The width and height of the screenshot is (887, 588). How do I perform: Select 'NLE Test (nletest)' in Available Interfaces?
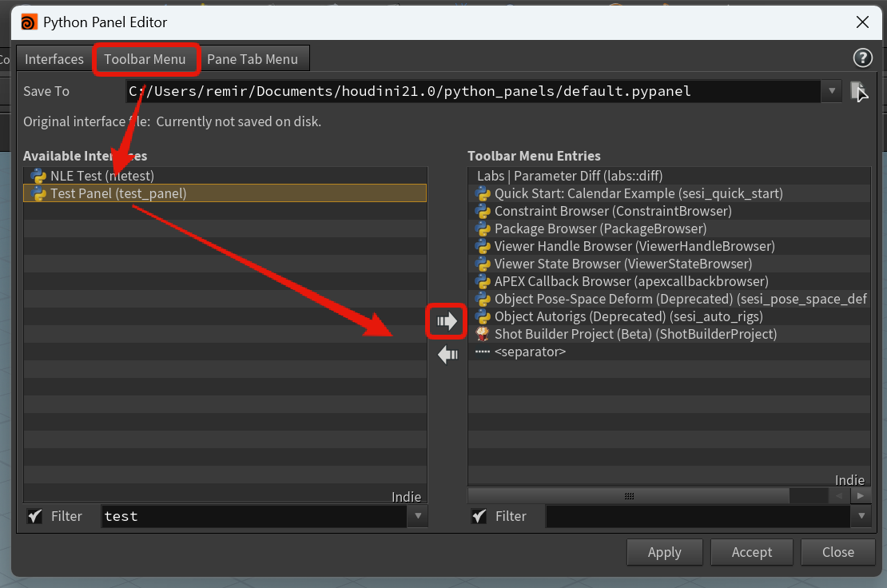[x=225, y=176]
